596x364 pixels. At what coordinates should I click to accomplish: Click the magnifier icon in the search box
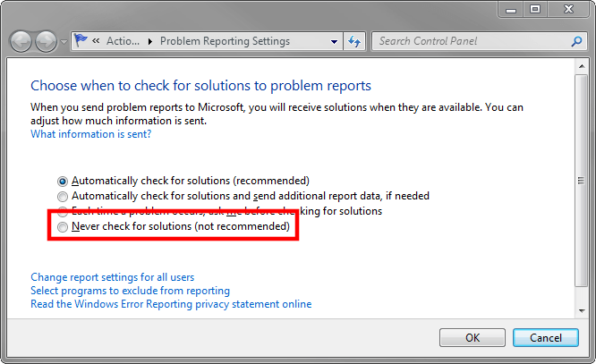coord(576,41)
